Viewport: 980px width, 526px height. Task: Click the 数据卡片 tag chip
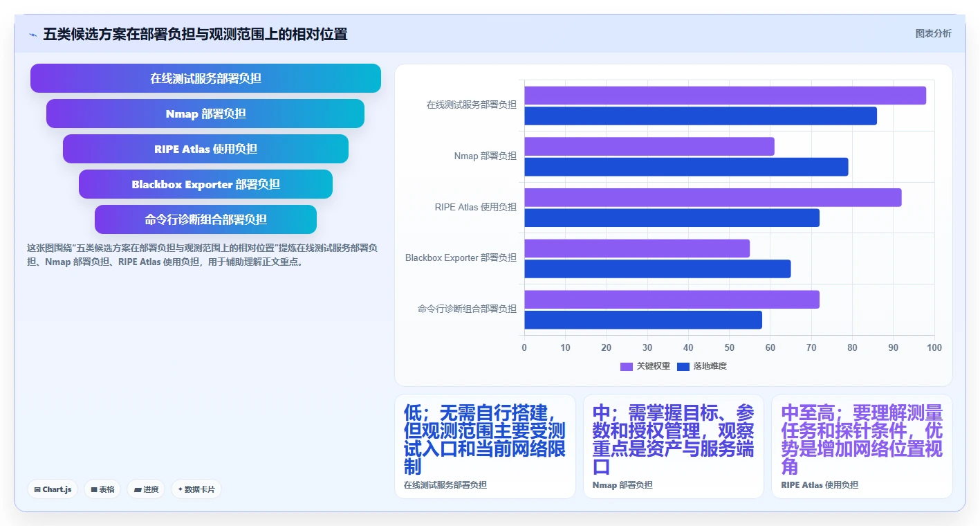(x=196, y=489)
